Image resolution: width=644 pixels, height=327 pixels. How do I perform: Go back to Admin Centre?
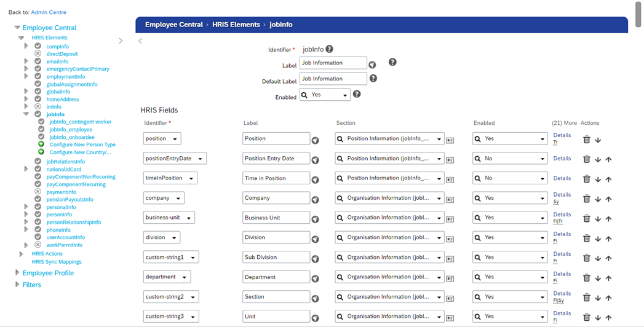coord(49,12)
